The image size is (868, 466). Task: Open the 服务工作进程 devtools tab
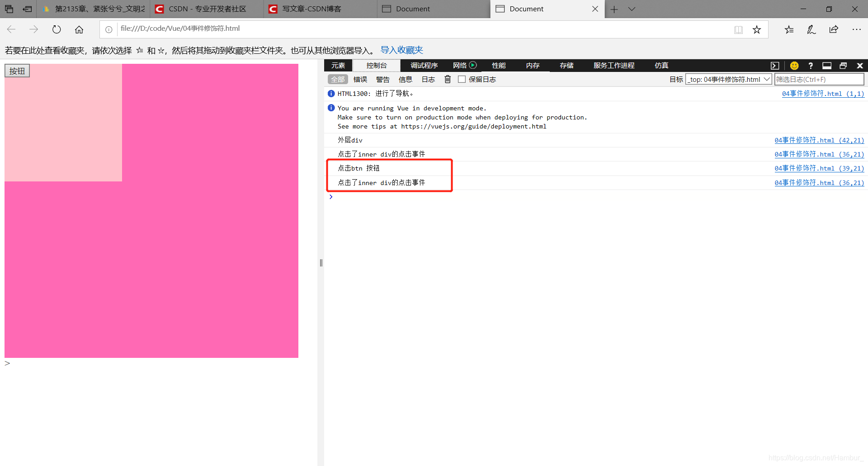click(x=614, y=66)
